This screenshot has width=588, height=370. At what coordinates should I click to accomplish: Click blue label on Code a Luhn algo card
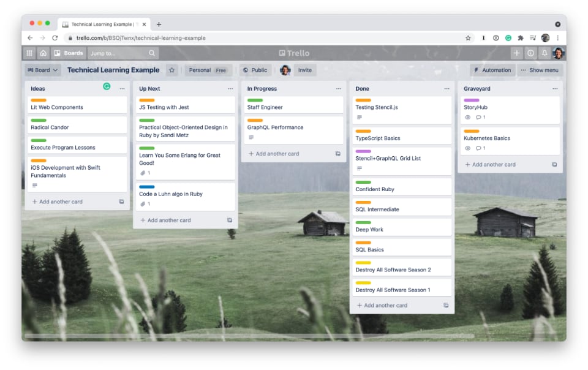click(x=146, y=187)
